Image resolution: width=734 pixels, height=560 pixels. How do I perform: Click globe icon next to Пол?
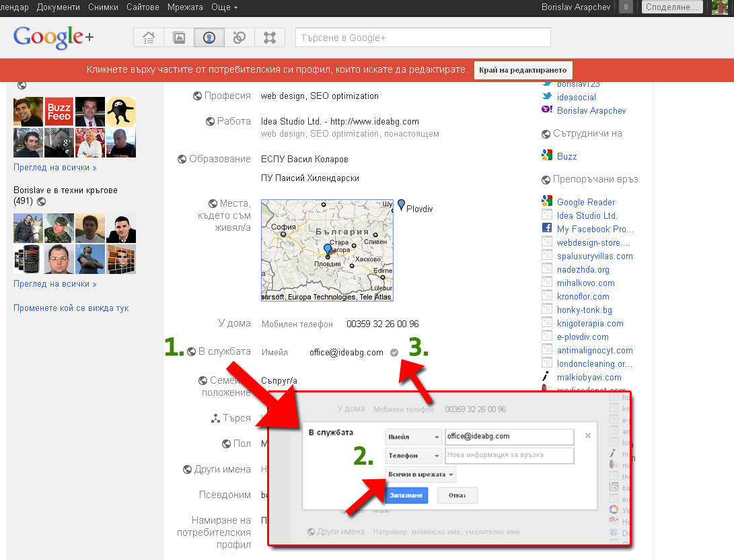[x=227, y=444]
